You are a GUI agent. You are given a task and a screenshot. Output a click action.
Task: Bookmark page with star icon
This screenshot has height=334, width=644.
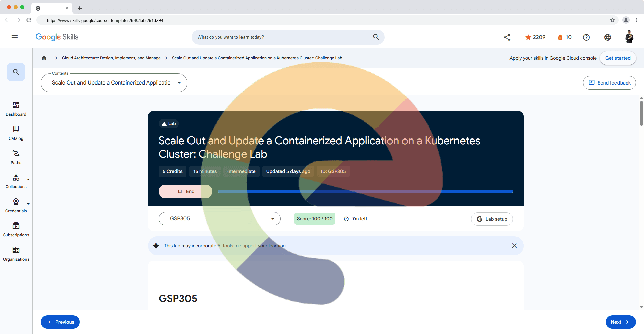coord(612,20)
